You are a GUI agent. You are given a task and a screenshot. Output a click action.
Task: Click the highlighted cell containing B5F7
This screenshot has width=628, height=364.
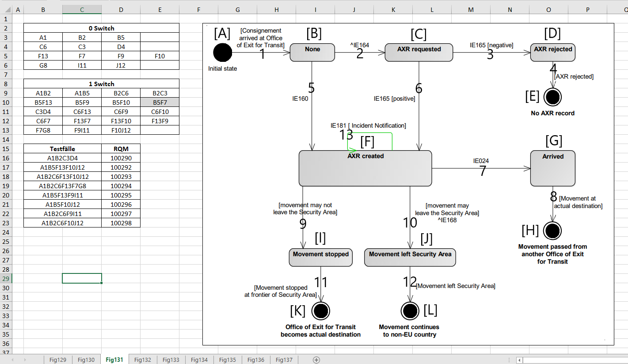(x=160, y=102)
